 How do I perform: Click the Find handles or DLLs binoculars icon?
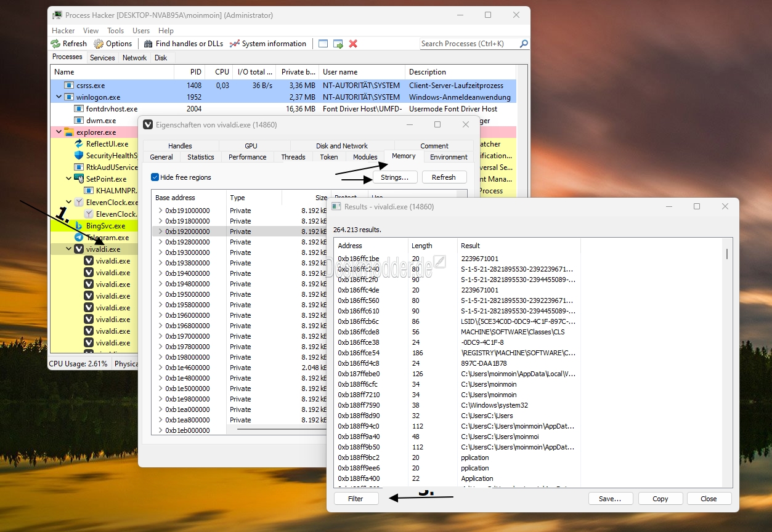(x=148, y=44)
